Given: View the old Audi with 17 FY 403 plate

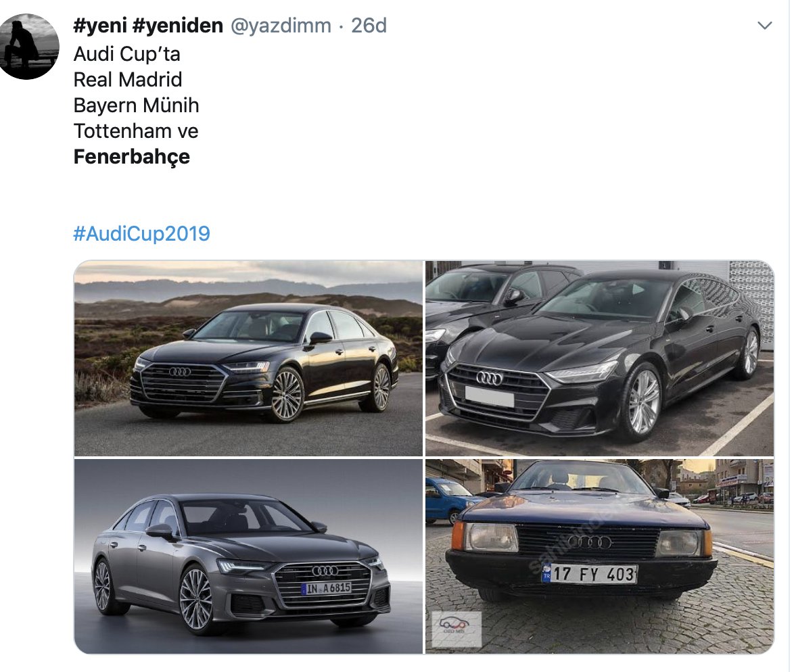Looking at the screenshot, I should coord(599,556).
